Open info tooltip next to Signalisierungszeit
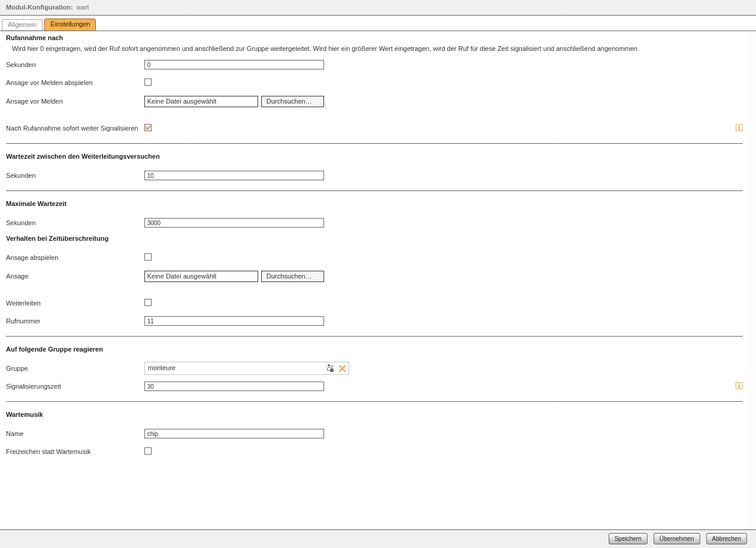The height and width of the screenshot is (548, 756). (x=739, y=386)
